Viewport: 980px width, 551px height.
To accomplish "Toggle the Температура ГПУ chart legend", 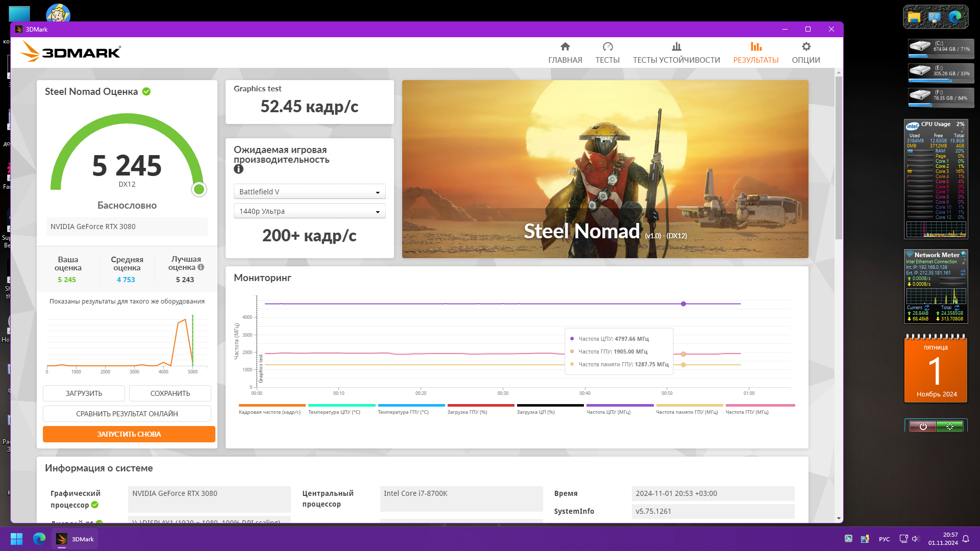I will click(403, 412).
